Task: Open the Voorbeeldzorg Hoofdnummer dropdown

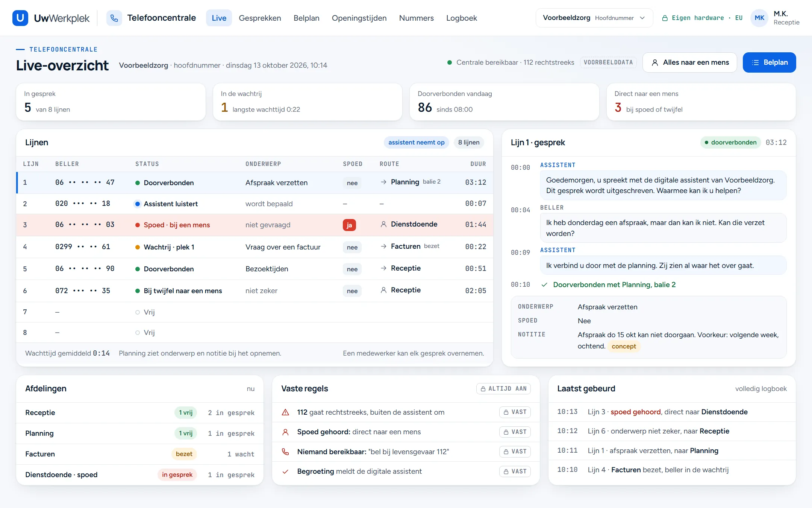Action: point(594,18)
